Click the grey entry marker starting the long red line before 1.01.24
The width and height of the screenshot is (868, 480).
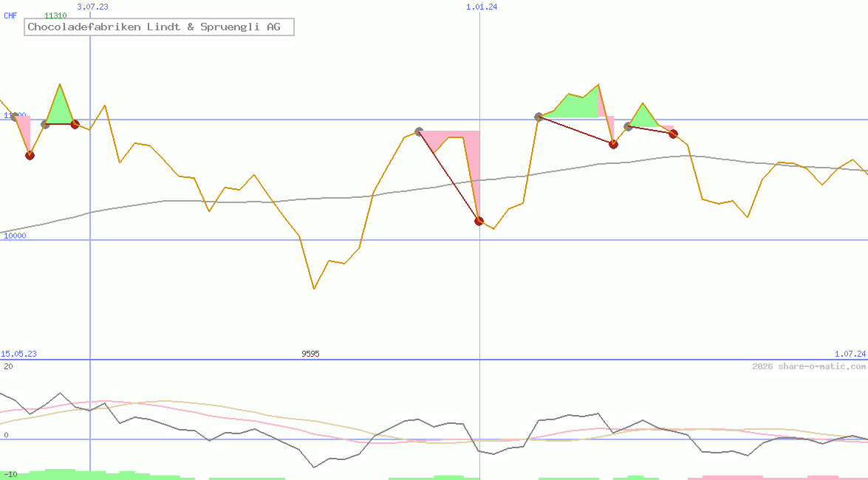tap(419, 131)
